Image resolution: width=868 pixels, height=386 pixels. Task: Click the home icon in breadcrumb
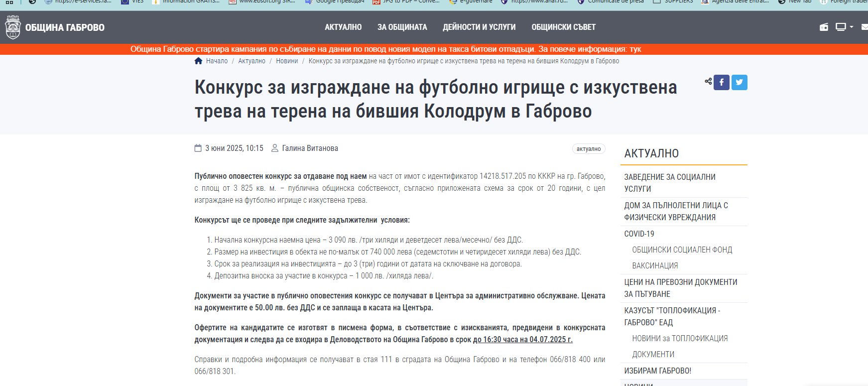(198, 61)
